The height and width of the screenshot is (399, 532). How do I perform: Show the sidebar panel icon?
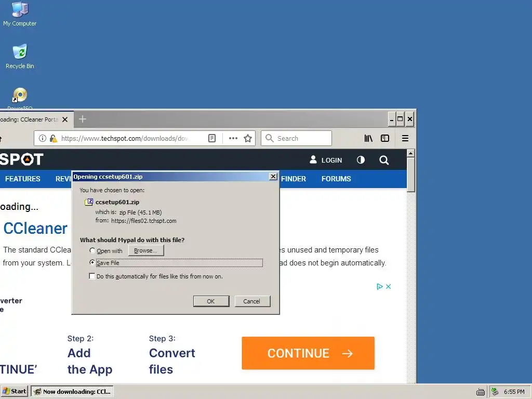pyautogui.click(x=385, y=138)
